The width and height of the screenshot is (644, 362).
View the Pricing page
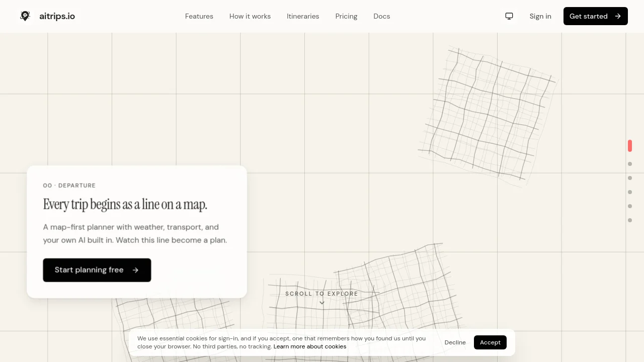(346, 16)
